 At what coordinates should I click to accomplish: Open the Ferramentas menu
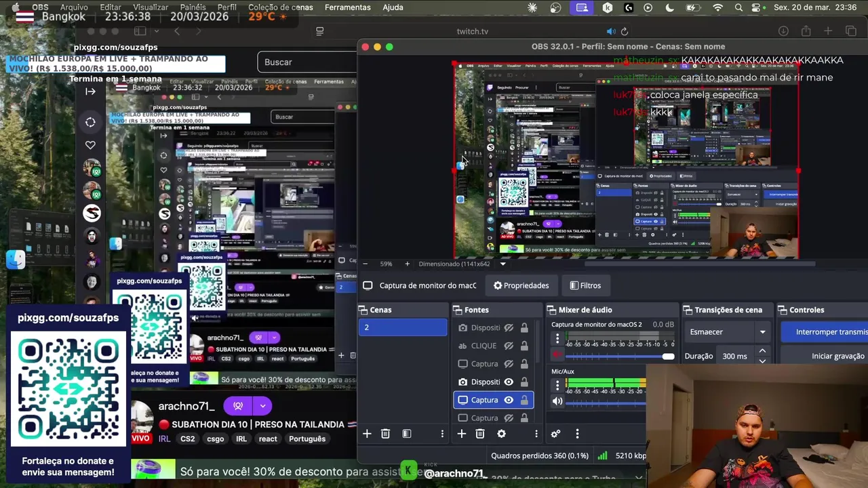point(348,7)
